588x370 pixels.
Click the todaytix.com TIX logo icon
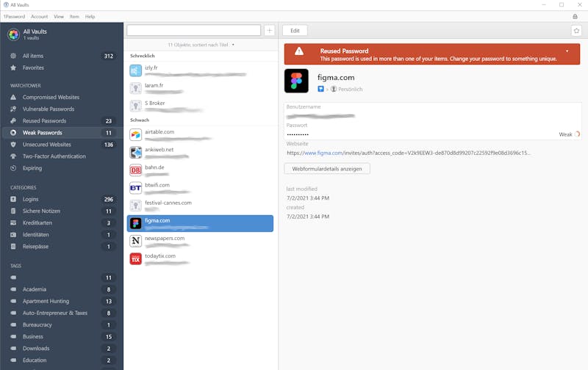(135, 258)
